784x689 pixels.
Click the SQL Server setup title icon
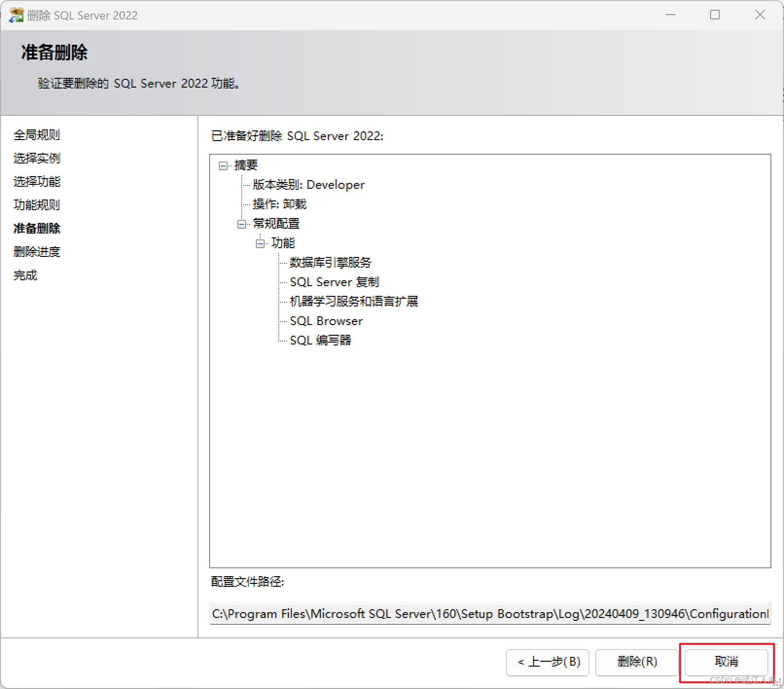16,15
